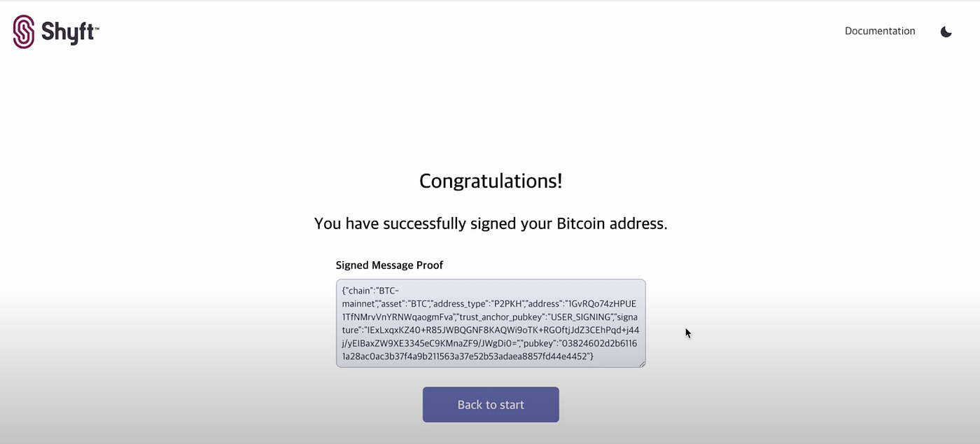Click the Back to start button
Screen dimensions: 980x444
coord(490,404)
